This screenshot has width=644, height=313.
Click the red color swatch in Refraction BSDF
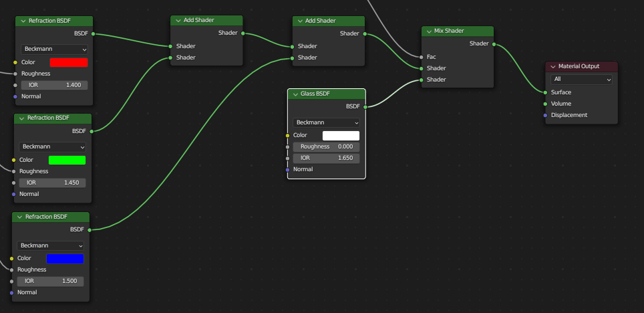[69, 62]
